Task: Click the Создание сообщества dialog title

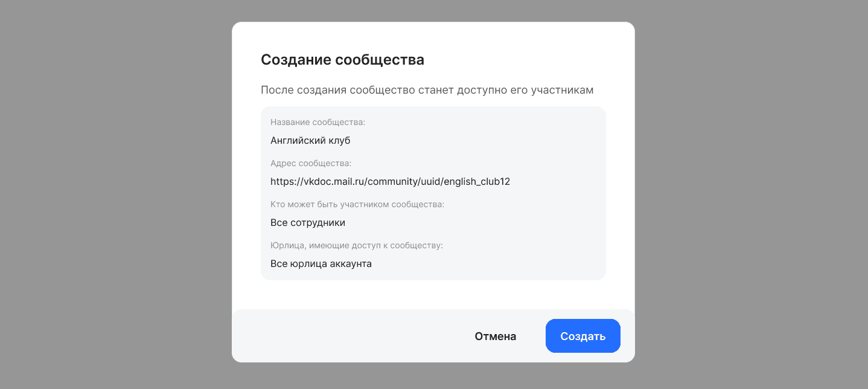Action: coord(342,60)
